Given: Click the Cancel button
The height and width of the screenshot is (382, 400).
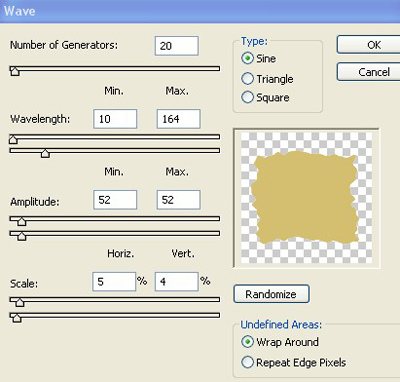Looking at the screenshot, I should [369, 72].
